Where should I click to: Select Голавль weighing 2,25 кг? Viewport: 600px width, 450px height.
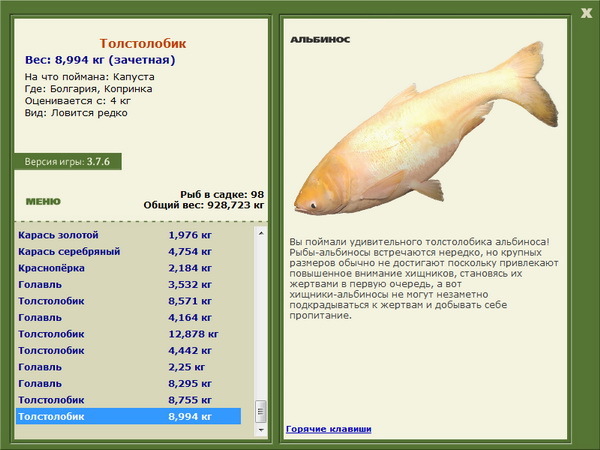[128, 367]
